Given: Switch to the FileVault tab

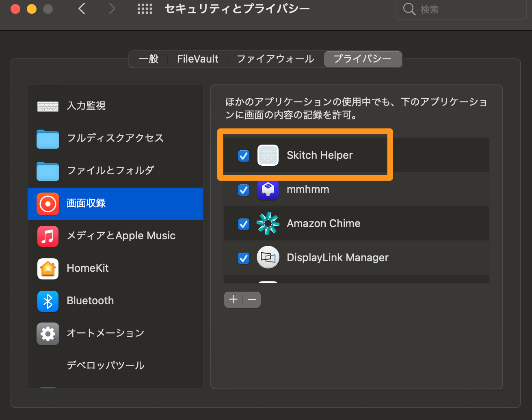Looking at the screenshot, I should 197,59.
